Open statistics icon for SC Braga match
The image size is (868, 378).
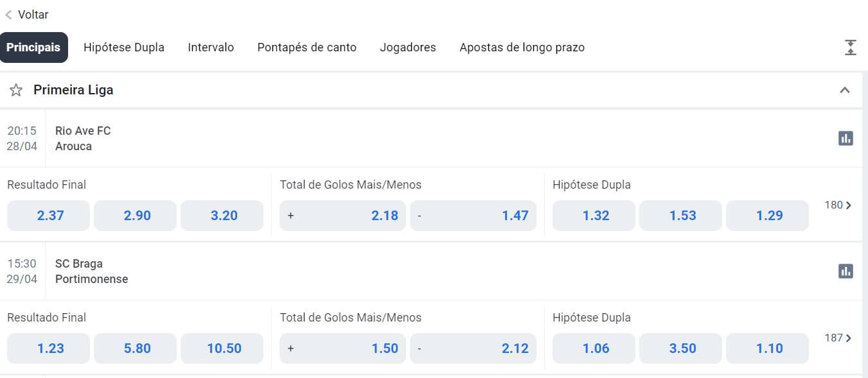coord(846,271)
